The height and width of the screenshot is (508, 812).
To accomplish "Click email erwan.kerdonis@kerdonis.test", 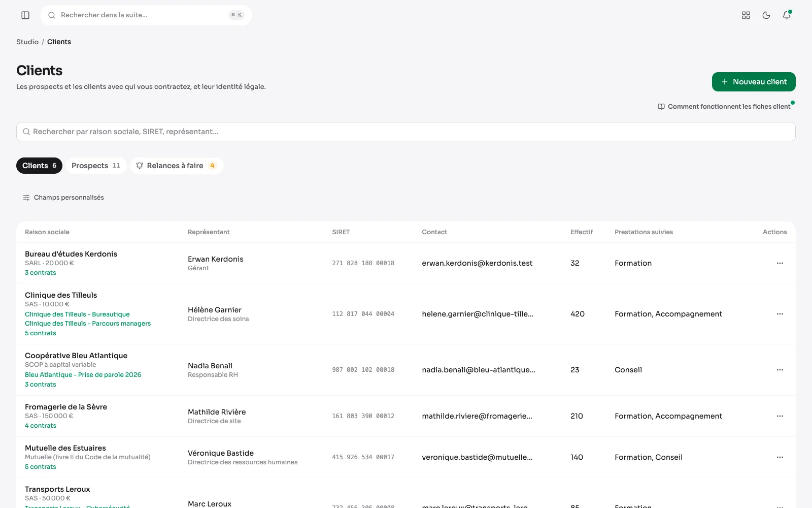I will 477,263.
